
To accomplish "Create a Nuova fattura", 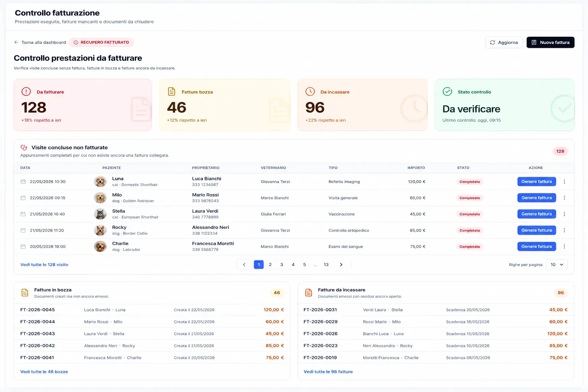I will [550, 42].
